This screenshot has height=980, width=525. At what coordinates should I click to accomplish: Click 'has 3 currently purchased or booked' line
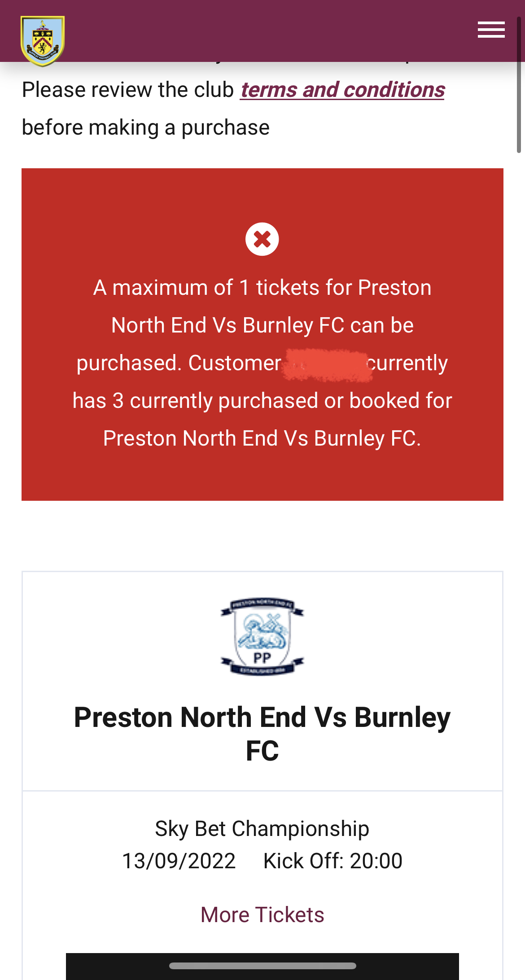pyautogui.click(x=262, y=401)
